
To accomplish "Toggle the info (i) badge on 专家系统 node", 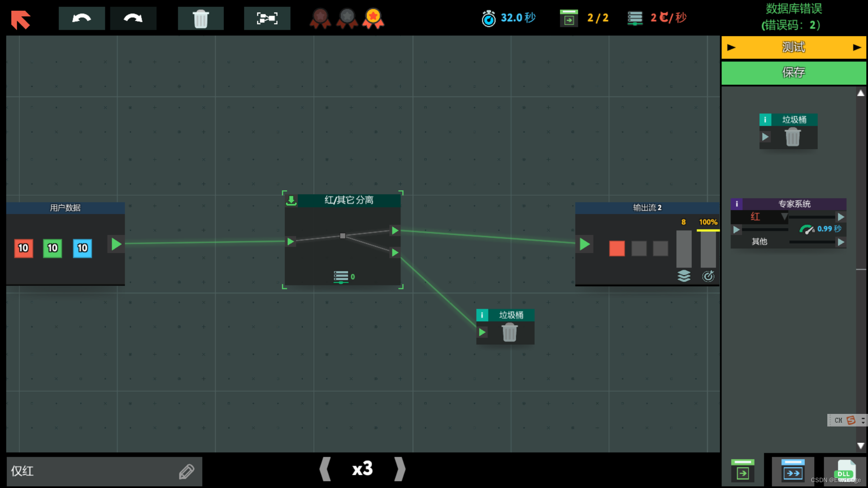I will pos(737,204).
